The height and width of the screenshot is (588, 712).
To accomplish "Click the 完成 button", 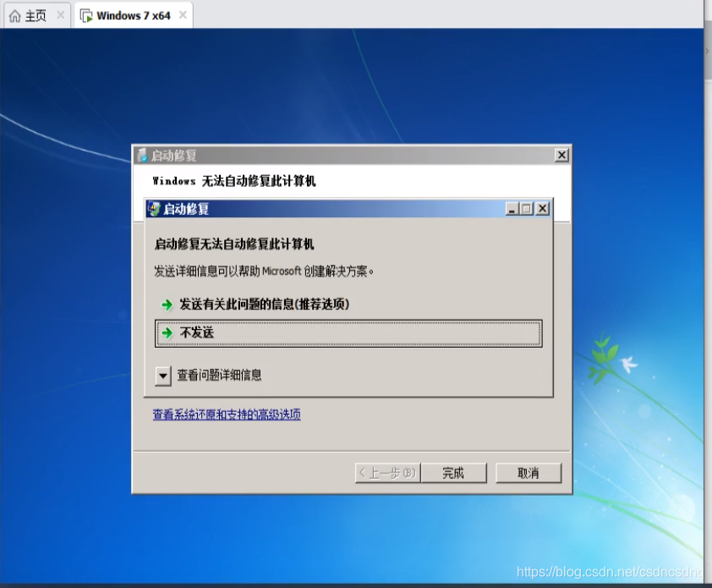I will pos(453,473).
